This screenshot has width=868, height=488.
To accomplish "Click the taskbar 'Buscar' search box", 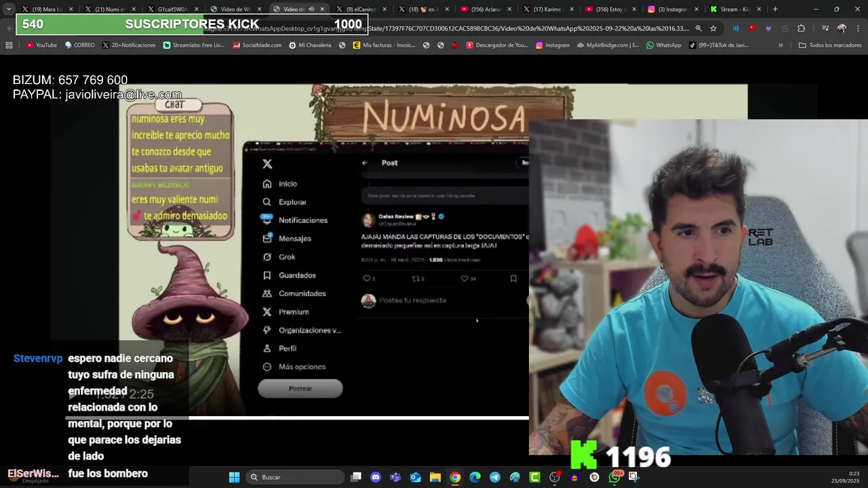I will coord(294,477).
